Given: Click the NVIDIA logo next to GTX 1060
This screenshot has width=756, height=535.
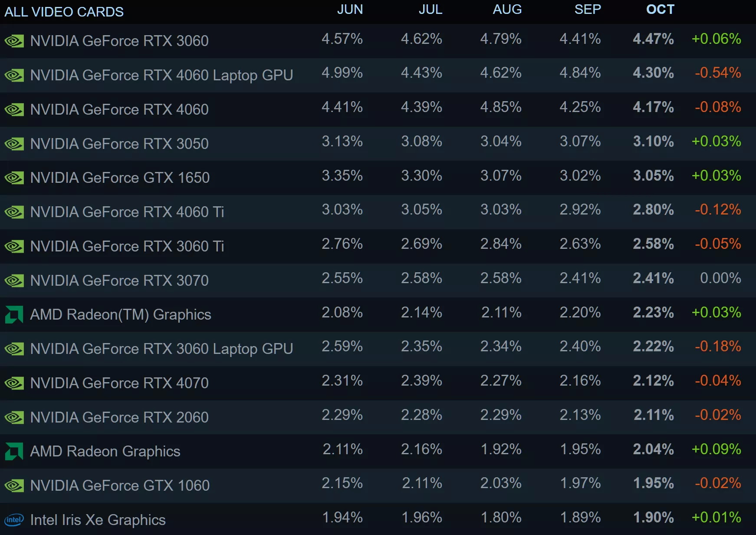Looking at the screenshot, I should tap(14, 486).
